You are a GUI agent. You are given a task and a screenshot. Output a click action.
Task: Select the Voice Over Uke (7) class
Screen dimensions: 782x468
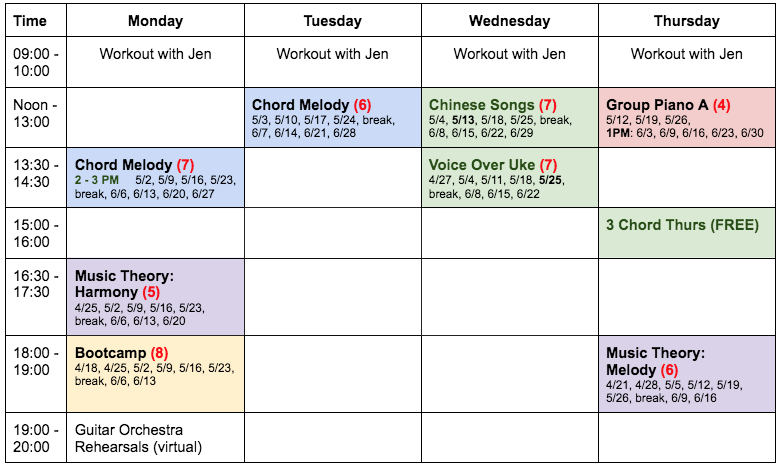pyautogui.click(x=510, y=178)
